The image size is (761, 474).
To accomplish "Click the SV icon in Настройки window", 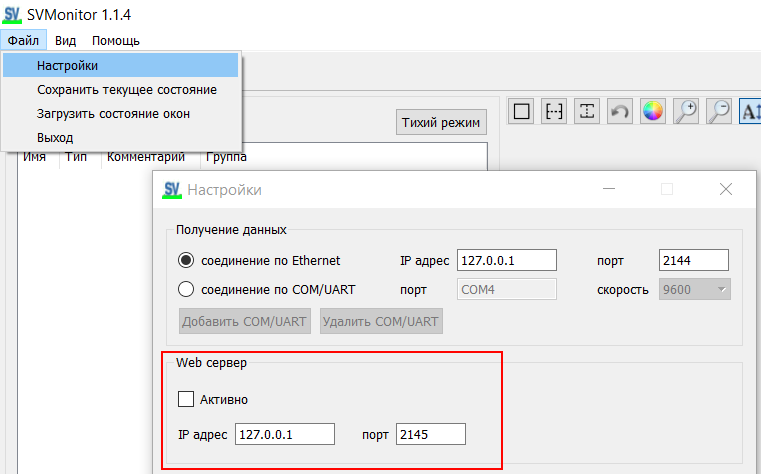I will (172, 190).
